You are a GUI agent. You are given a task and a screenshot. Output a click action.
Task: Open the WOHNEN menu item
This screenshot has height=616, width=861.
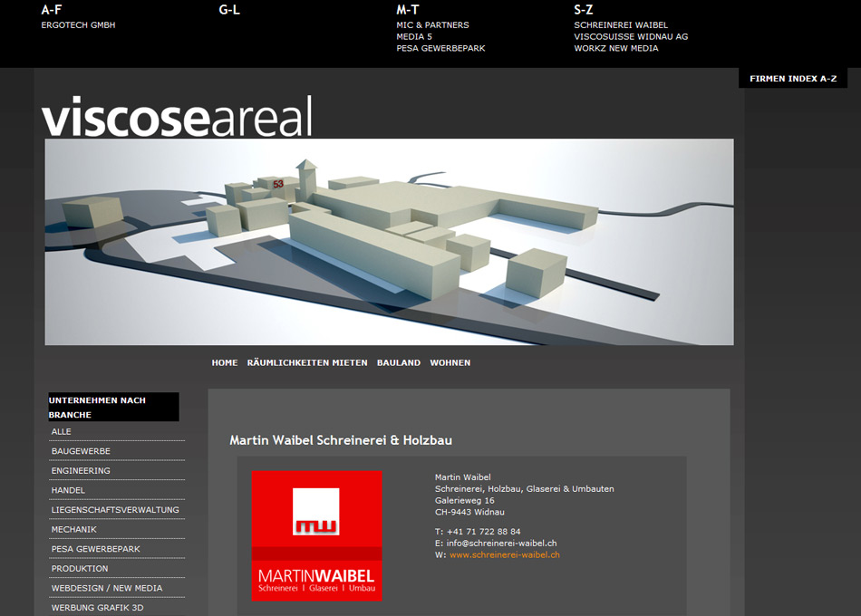(450, 363)
